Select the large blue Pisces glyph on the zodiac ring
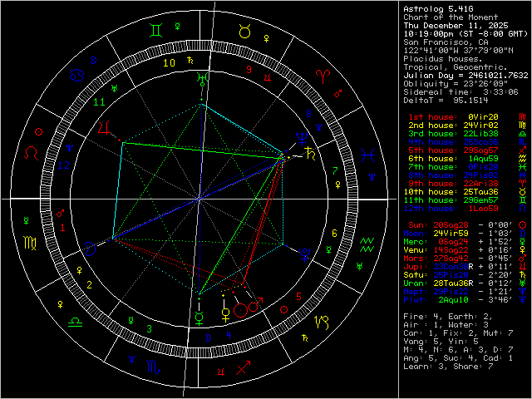 (x=367, y=155)
